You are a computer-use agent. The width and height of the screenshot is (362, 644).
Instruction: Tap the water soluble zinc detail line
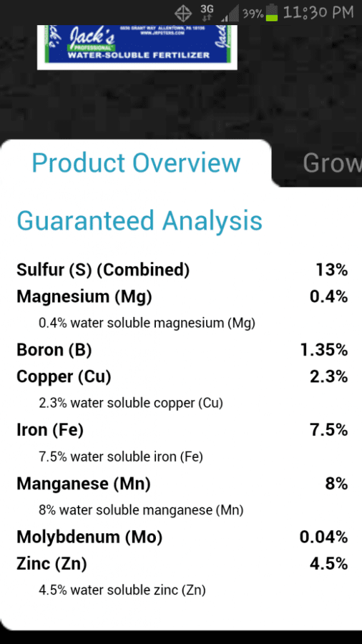point(122,591)
